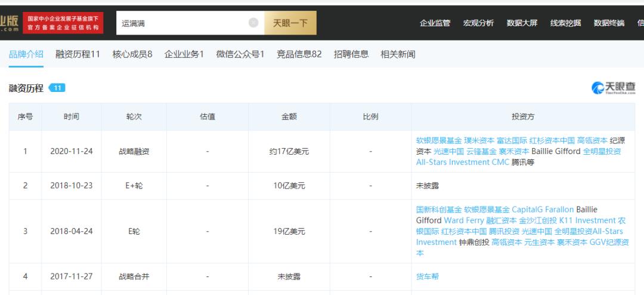Switch to the 相关新闻 tab
644x295 pixels.
click(398, 54)
